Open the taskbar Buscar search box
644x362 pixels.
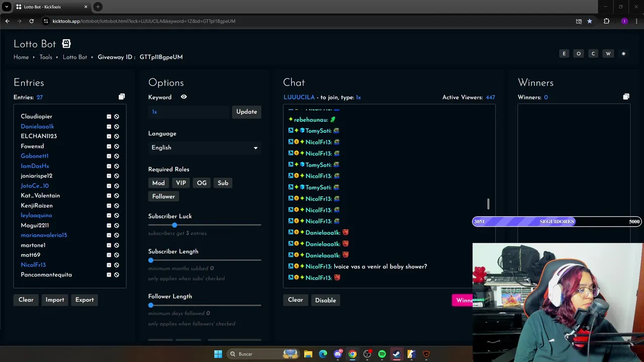[263, 354]
